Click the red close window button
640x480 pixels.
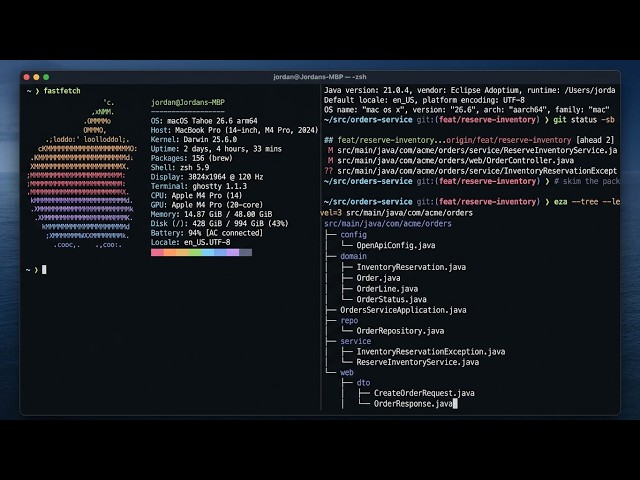(x=27, y=77)
